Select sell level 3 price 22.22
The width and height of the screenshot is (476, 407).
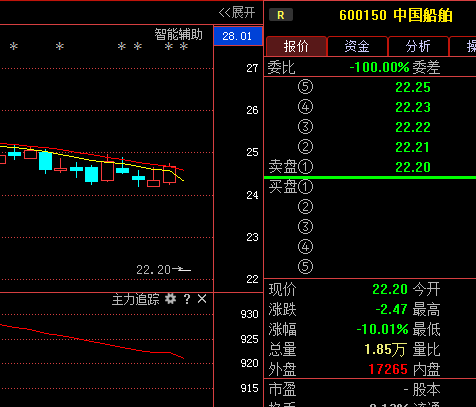(413, 127)
